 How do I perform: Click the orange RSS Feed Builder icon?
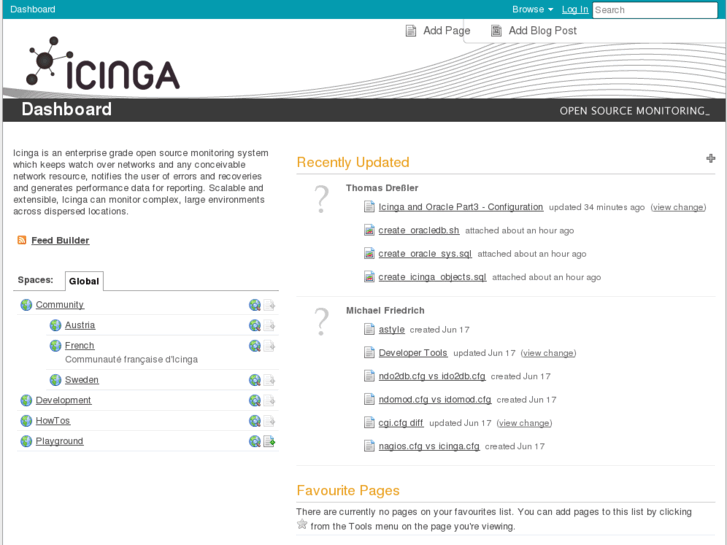coord(22,240)
